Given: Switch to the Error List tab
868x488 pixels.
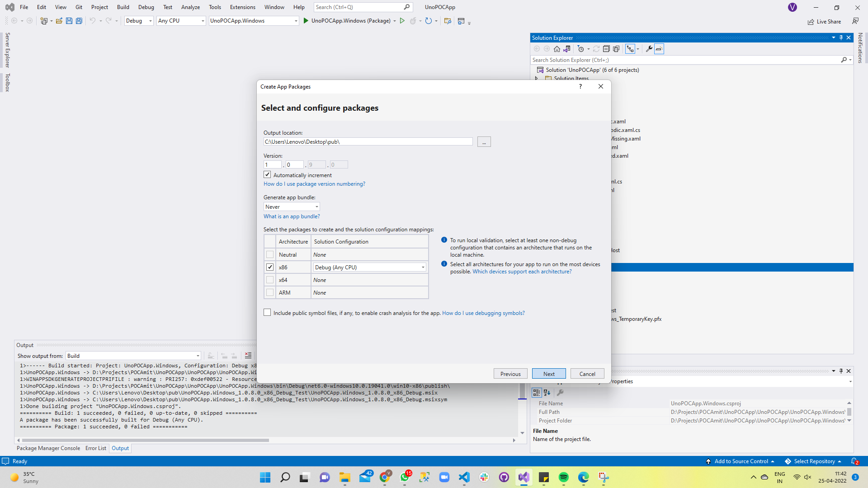Looking at the screenshot, I should pyautogui.click(x=95, y=448).
